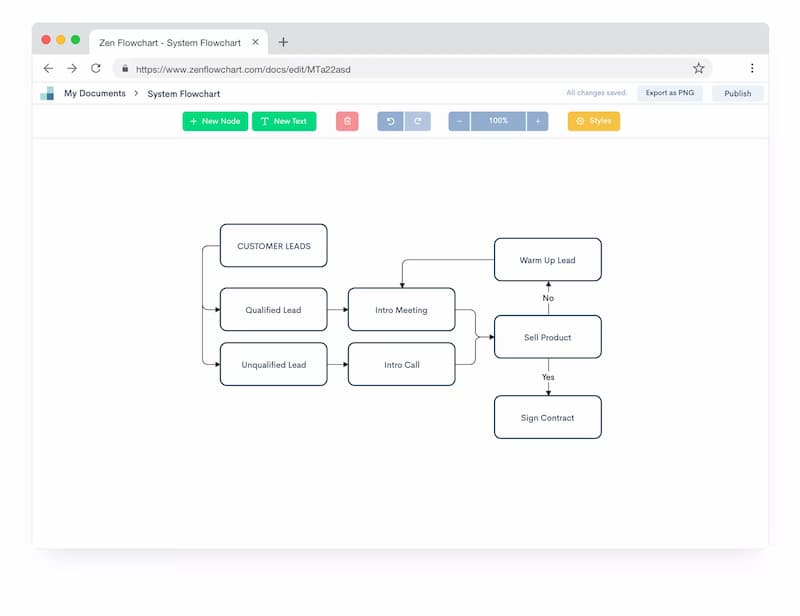Add a New Node

215,121
